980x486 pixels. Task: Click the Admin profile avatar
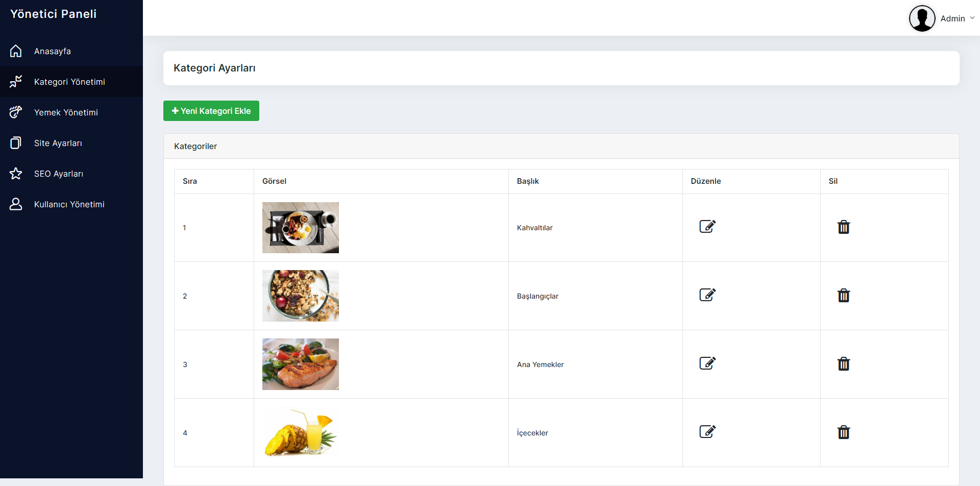922,18
